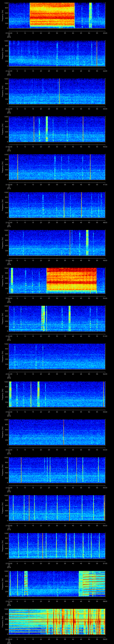Select the spectrogram panel starting at 23:54:00

(x=57, y=470)
